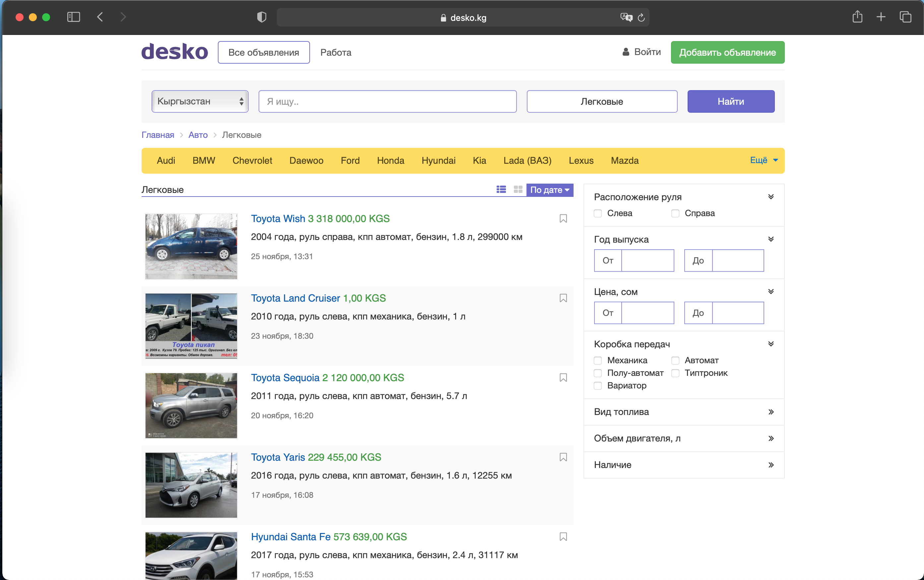924x580 pixels.
Task: Go to Авто breadcrumb
Action: pyautogui.click(x=198, y=135)
